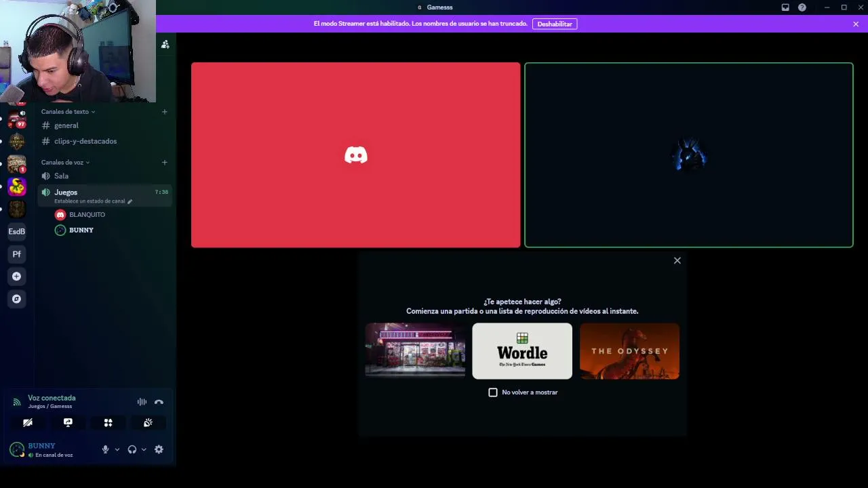868x488 pixels.
Task: Open user settings gear
Action: coord(159,449)
